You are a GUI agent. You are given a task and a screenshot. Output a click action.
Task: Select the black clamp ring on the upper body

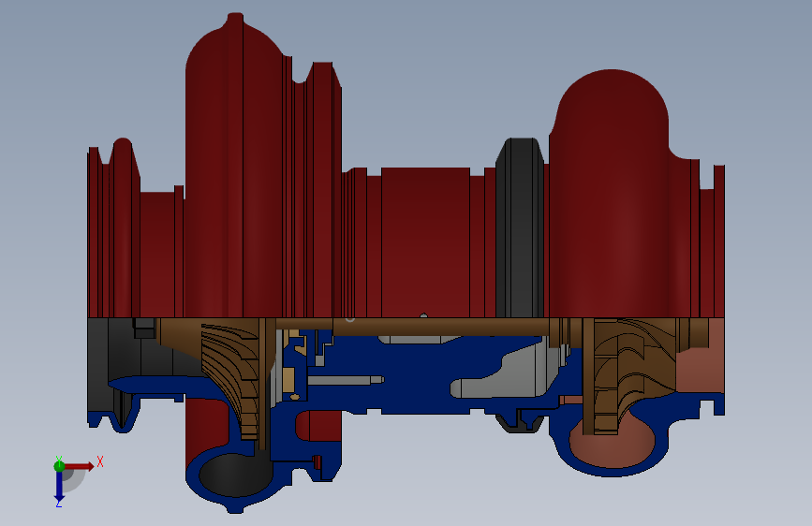tap(520, 227)
